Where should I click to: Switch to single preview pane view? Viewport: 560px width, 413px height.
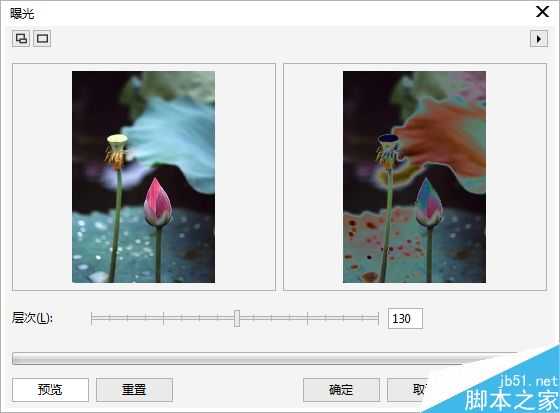pyautogui.click(x=42, y=38)
